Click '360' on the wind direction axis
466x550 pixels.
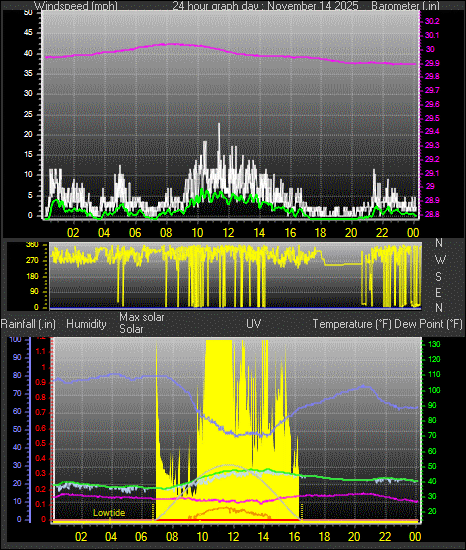tap(32, 245)
